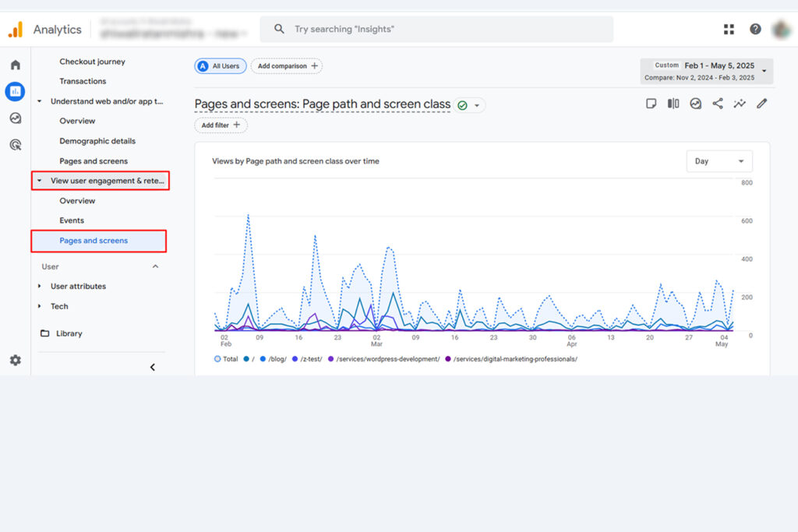Open Explore icon in left rail

click(16, 118)
